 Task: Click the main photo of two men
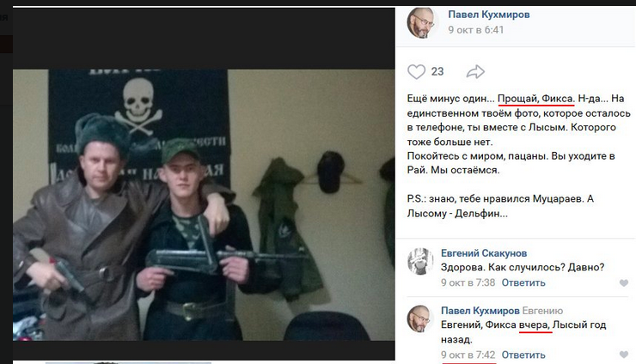(x=204, y=204)
